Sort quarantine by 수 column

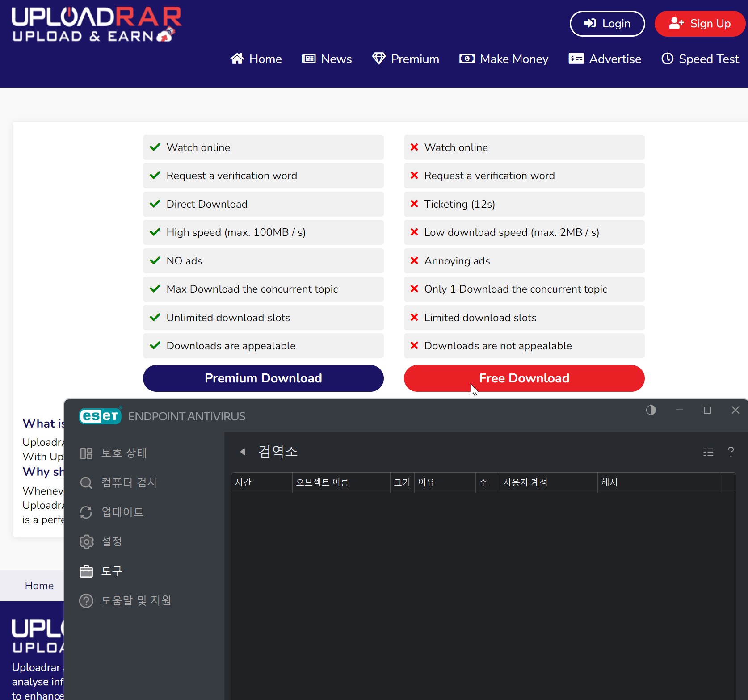[x=487, y=482]
